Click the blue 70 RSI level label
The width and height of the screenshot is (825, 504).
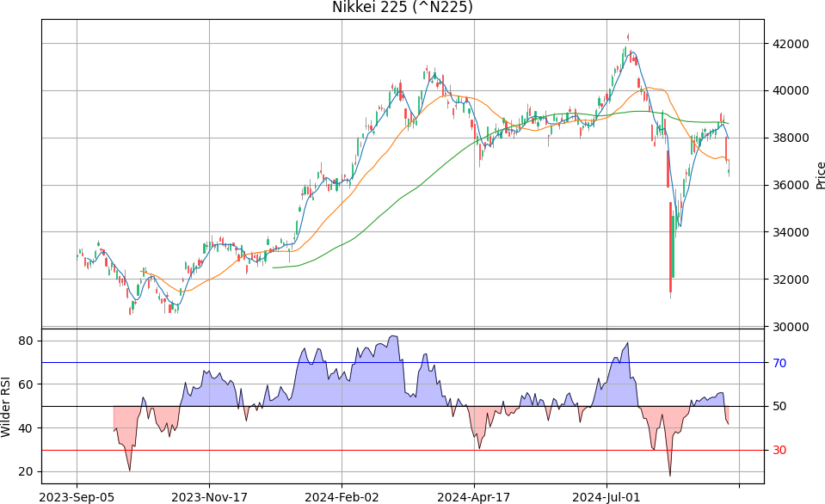(x=779, y=363)
